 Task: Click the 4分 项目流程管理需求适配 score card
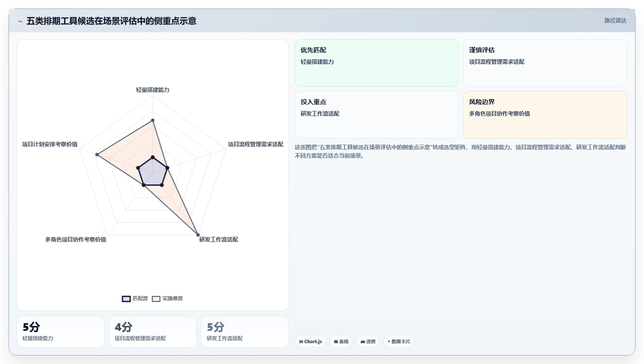point(153,331)
